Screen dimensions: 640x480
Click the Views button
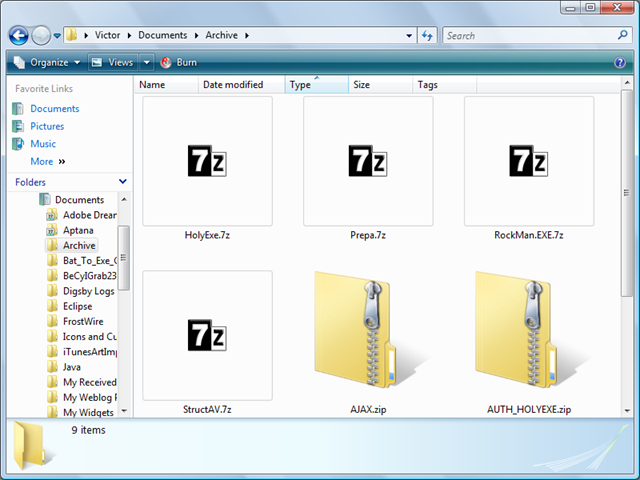[x=113, y=62]
